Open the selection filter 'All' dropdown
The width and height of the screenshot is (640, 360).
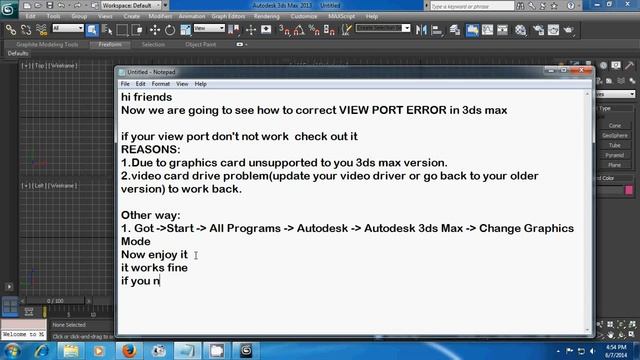[68, 28]
